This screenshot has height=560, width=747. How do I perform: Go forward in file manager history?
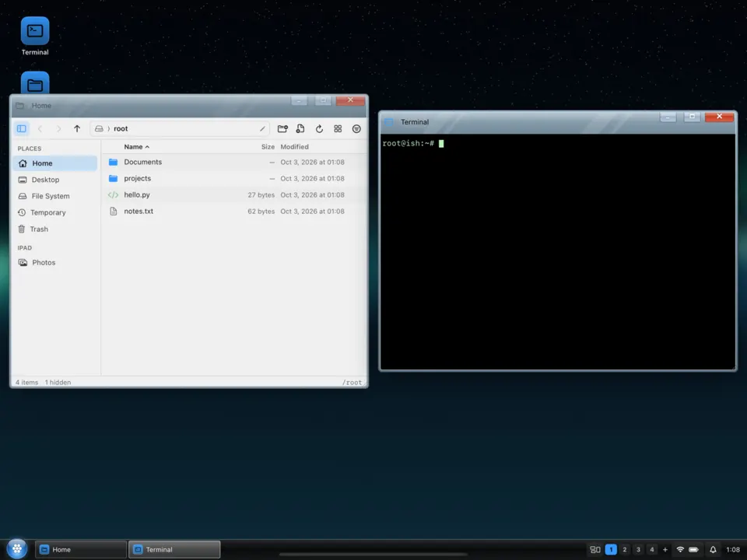pos(58,128)
